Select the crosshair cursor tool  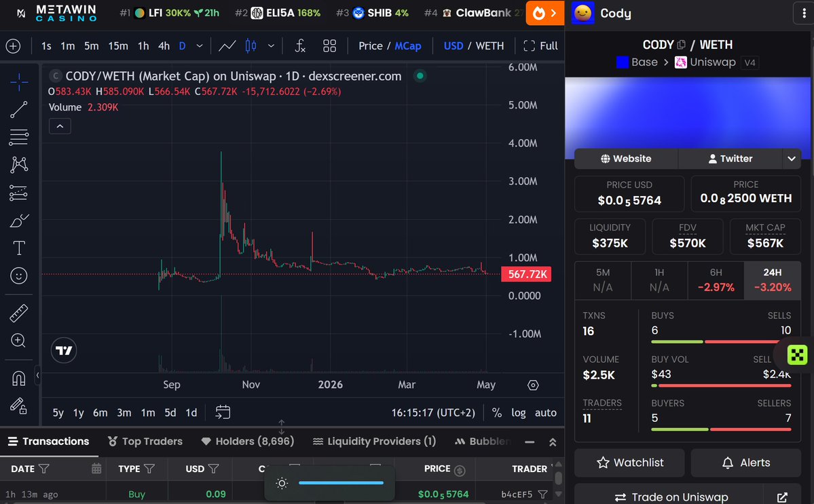point(19,82)
